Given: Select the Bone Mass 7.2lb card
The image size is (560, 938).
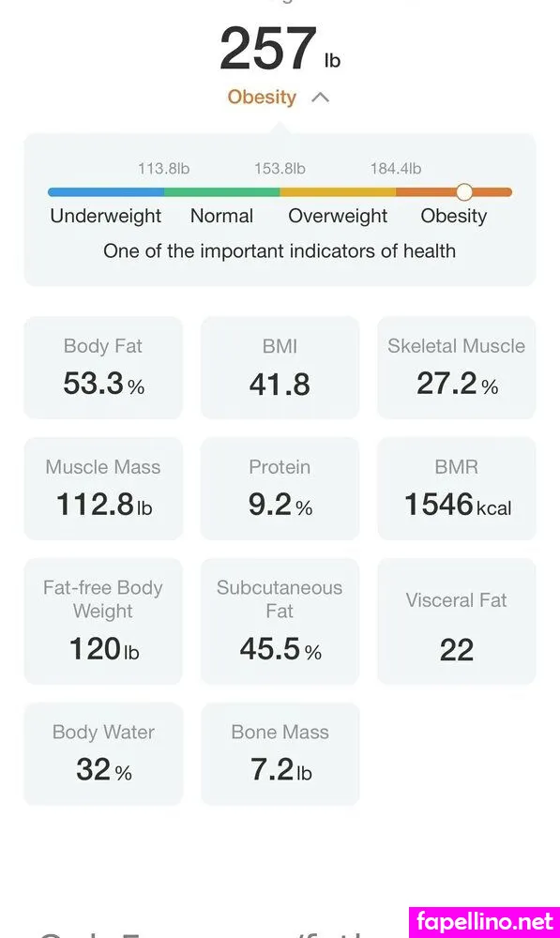Looking at the screenshot, I should tap(280, 754).
